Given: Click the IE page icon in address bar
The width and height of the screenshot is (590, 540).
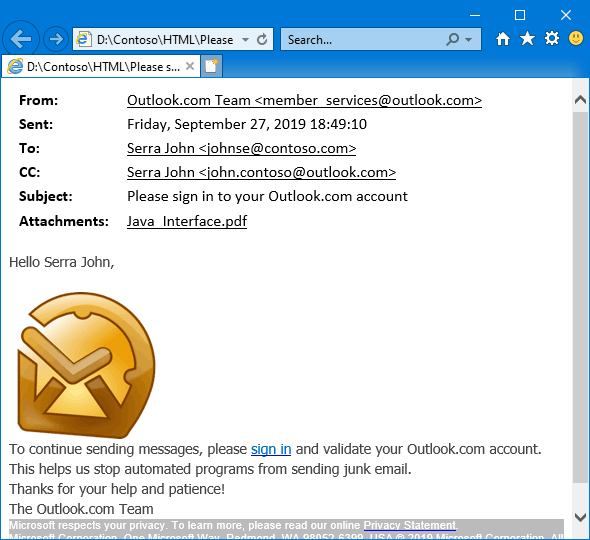Looking at the screenshot, I should point(84,39).
